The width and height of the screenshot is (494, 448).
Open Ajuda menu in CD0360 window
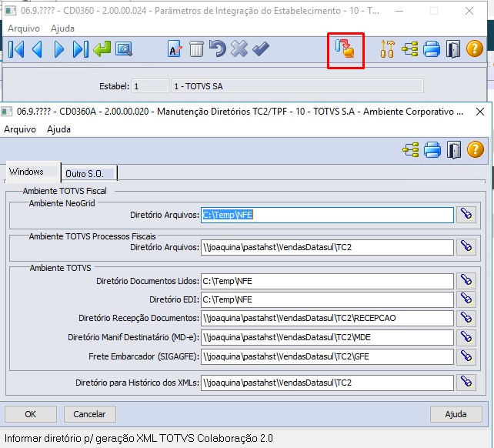coord(62,28)
